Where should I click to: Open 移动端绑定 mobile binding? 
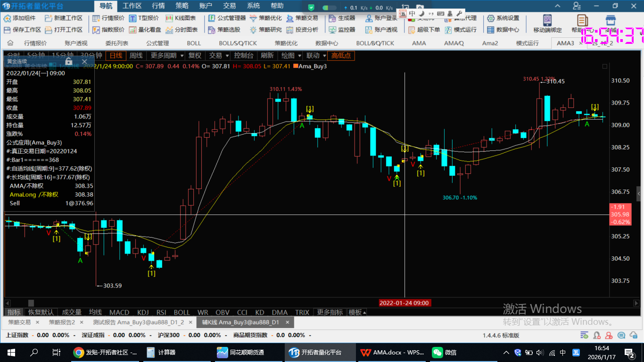click(x=547, y=24)
